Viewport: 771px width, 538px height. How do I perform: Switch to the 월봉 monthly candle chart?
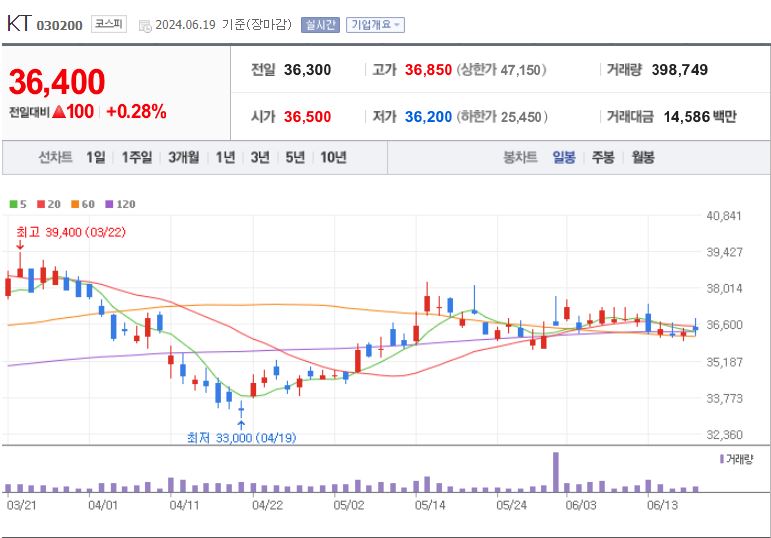click(643, 157)
